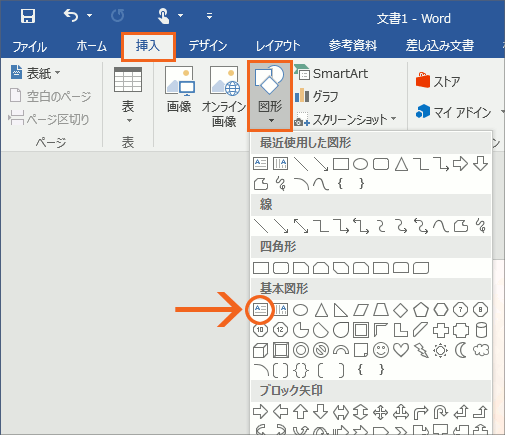Select the isosceles triangle in 基本図形
This screenshot has width=505, height=435.
pyautogui.click(x=321, y=310)
